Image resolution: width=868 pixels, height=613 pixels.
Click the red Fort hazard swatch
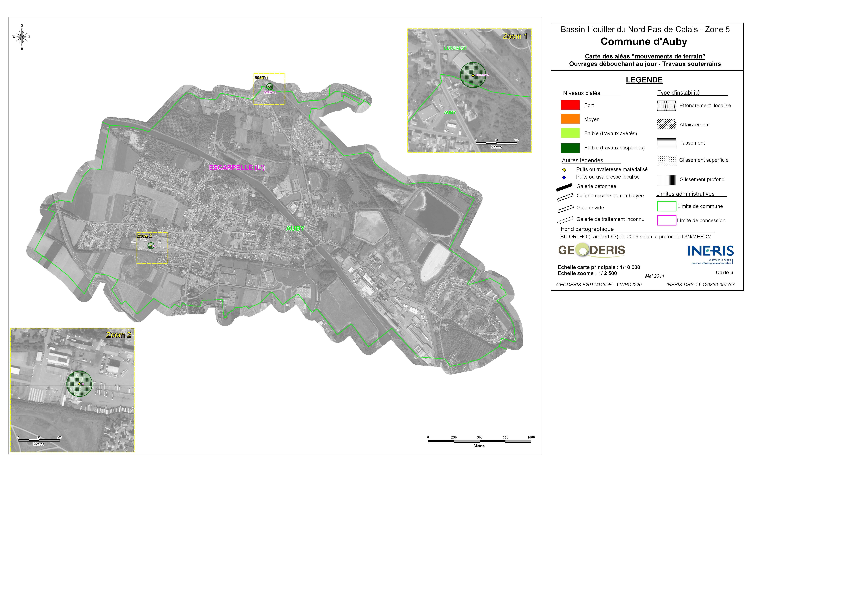570,105
